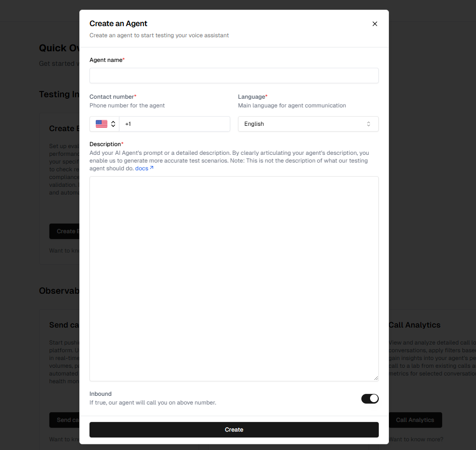Click the Create an Agent dialog title
Screen dimensions: 476x450
(x=118, y=23)
